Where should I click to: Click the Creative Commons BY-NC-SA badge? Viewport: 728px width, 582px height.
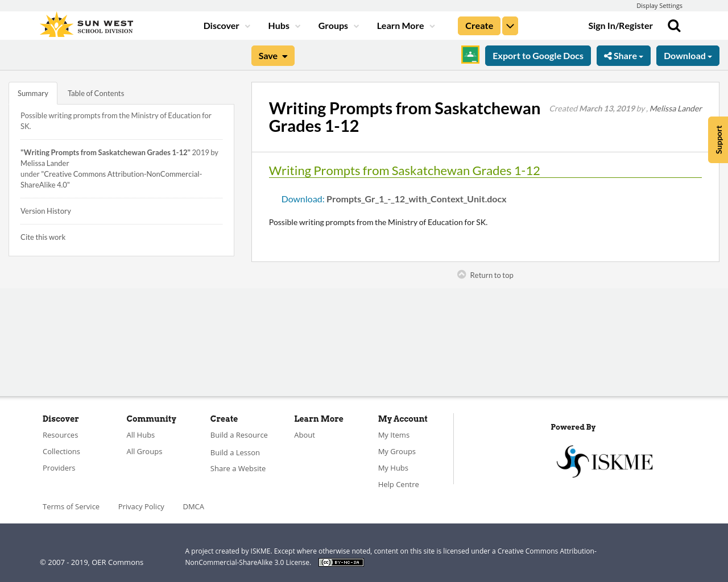coord(341,562)
